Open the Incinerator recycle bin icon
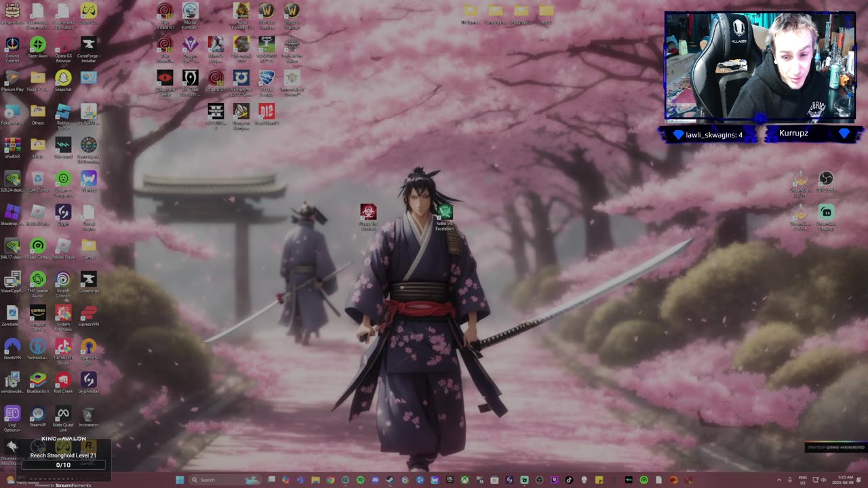Image resolution: width=868 pixels, height=488 pixels. [x=88, y=416]
